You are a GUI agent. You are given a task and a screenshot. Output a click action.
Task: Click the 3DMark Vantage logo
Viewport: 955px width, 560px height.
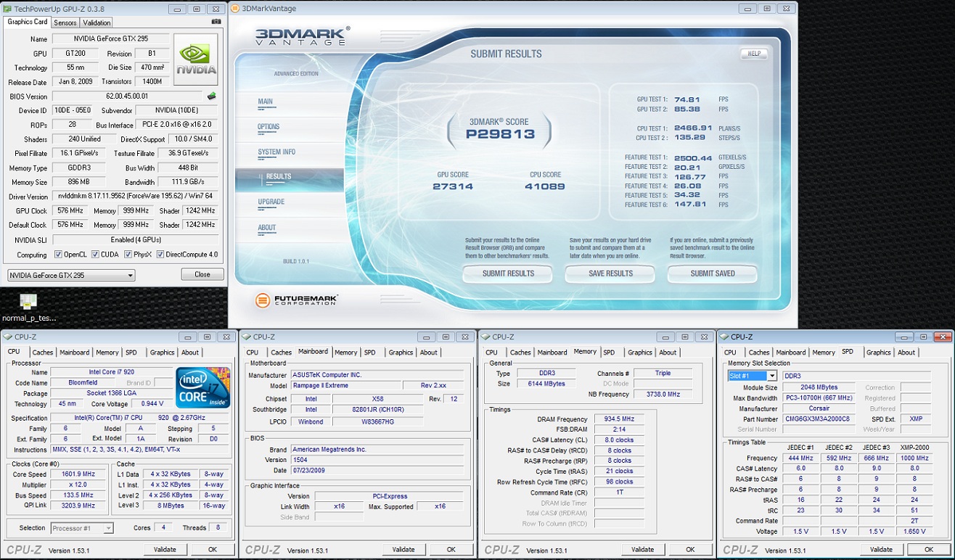pos(302,37)
